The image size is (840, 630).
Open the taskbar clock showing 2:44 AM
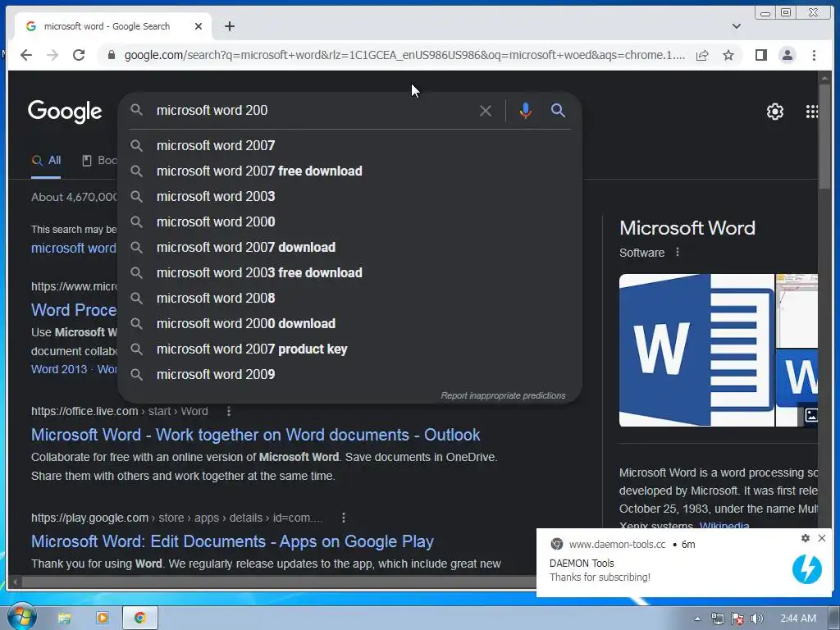[798, 619]
